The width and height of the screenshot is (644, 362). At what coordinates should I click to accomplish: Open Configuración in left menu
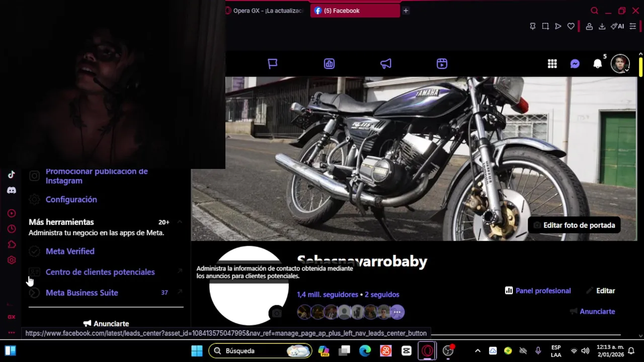[71, 200]
